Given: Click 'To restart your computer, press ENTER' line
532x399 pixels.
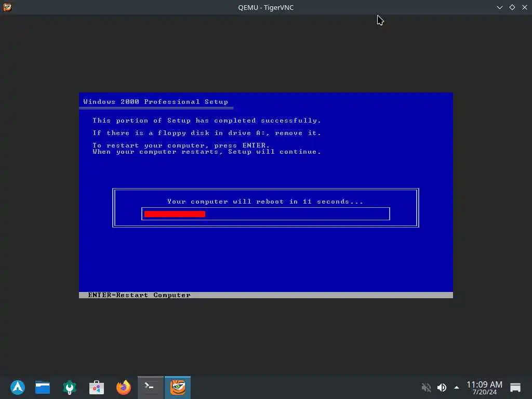Looking at the screenshot, I should coord(181,145).
